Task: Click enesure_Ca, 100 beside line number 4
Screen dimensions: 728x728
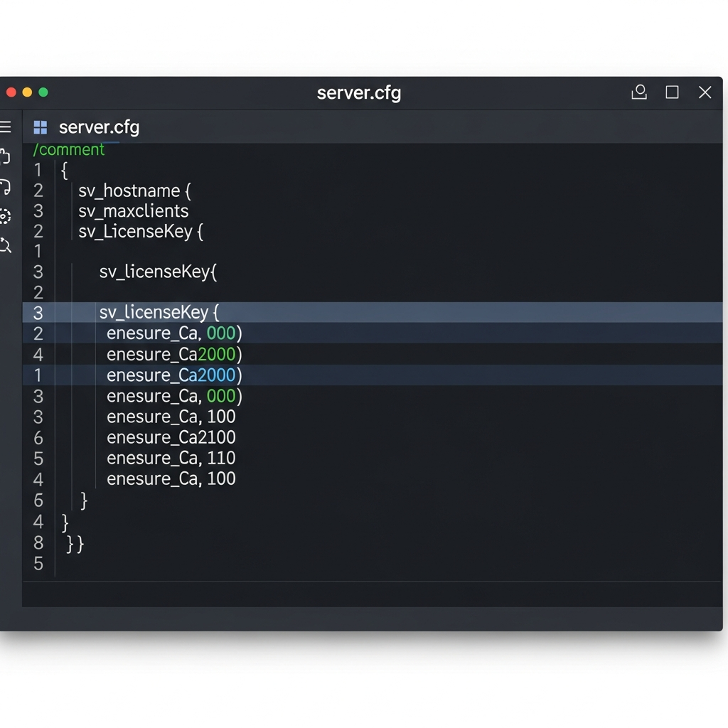Action: [171, 478]
